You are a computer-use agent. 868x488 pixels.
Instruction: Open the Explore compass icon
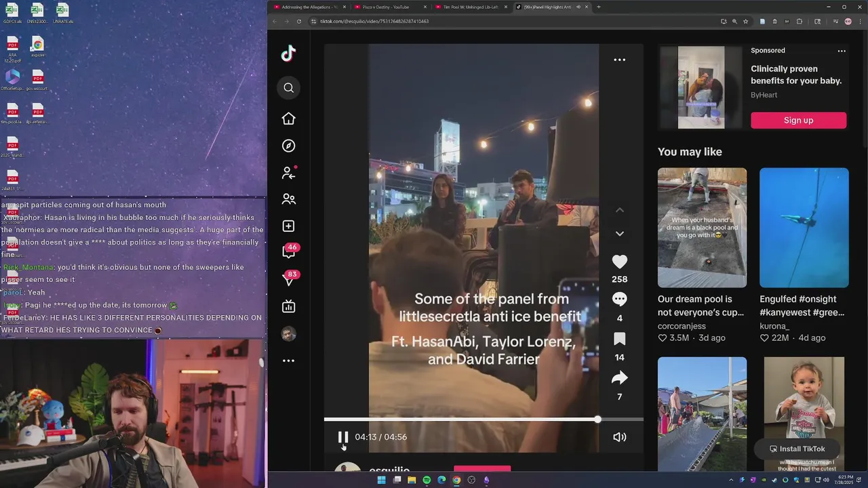(x=289, y=146)
